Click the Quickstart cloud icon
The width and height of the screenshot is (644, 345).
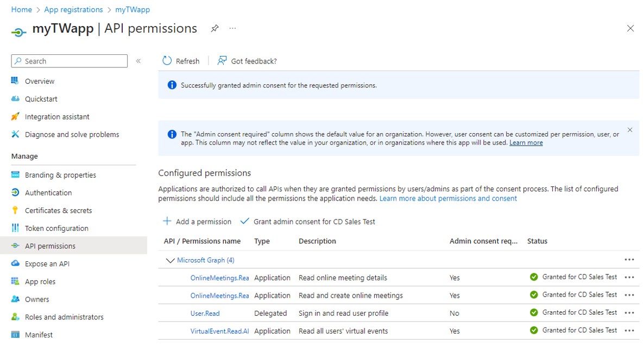click(x=15, y=98)
